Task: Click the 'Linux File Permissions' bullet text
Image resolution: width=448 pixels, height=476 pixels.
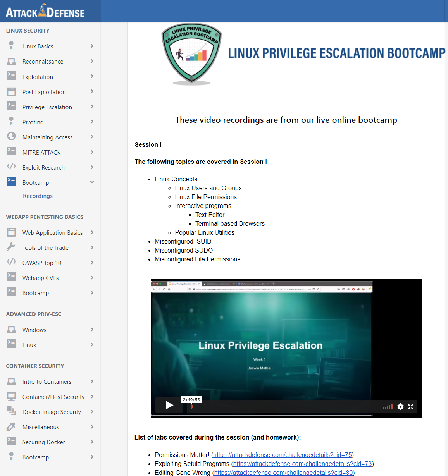Action: [x=206, y=197]
